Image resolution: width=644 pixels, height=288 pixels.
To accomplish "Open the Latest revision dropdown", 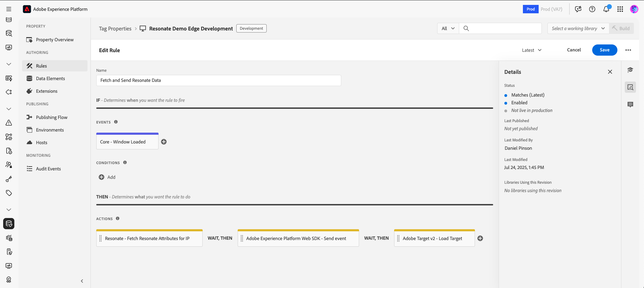I will tap(532, 50).
